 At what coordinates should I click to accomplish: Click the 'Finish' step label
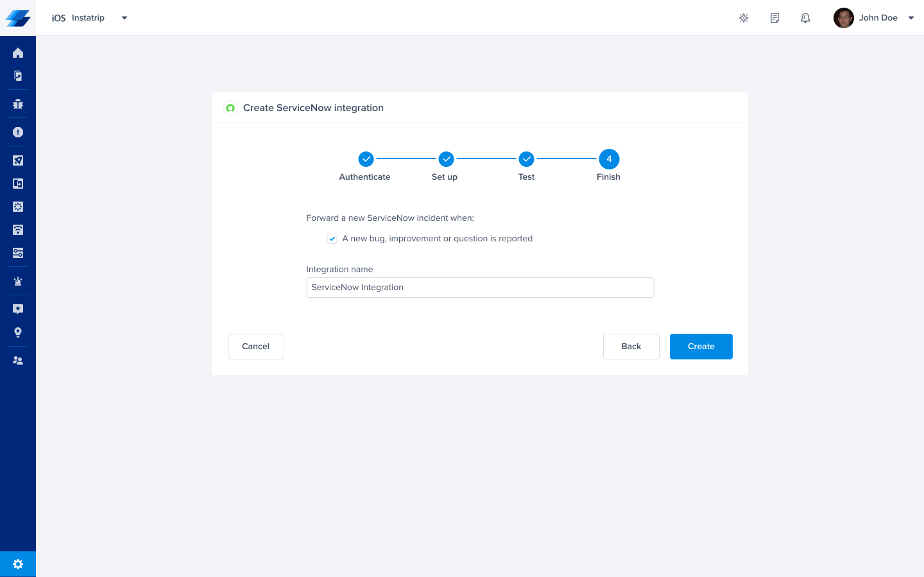point(608,177)
